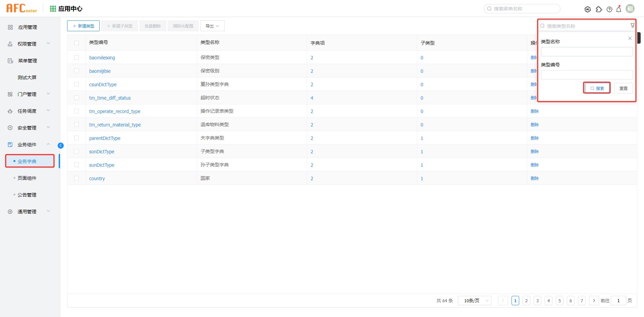Select 菜单管理 from the sidebar
Image resolution: width=644 pixels, height=317 pixels.
28,61
